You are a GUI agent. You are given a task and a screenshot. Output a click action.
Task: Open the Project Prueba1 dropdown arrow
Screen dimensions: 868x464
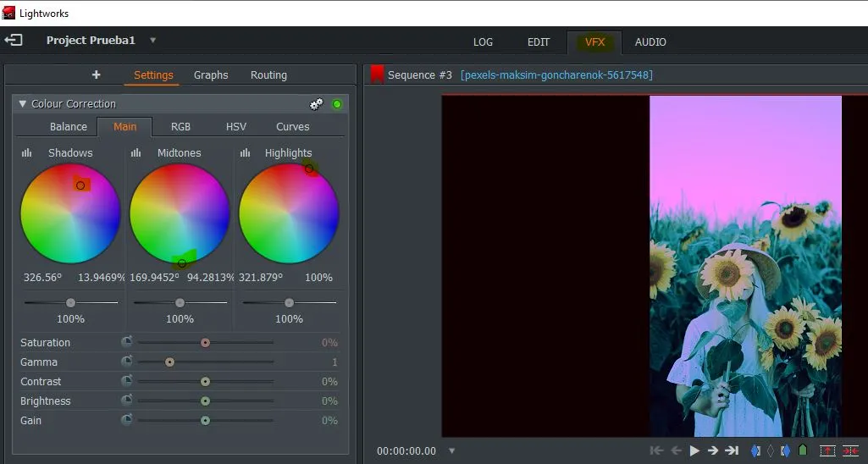pyautogui.click(x=152, y=41)
